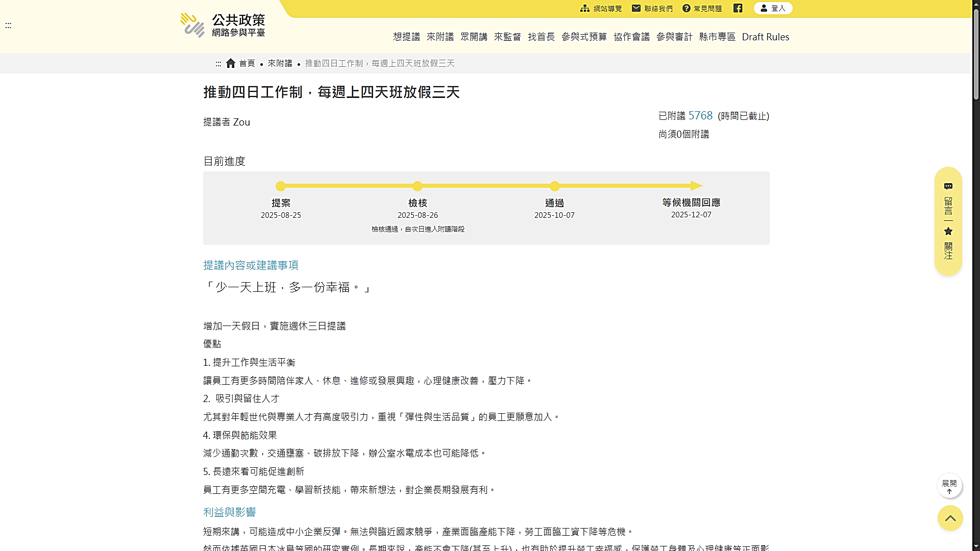This screenshot has height=551, width=980.
Task: Toggle the 關注 star to follow this proposal
Action: tap(948, 231)
